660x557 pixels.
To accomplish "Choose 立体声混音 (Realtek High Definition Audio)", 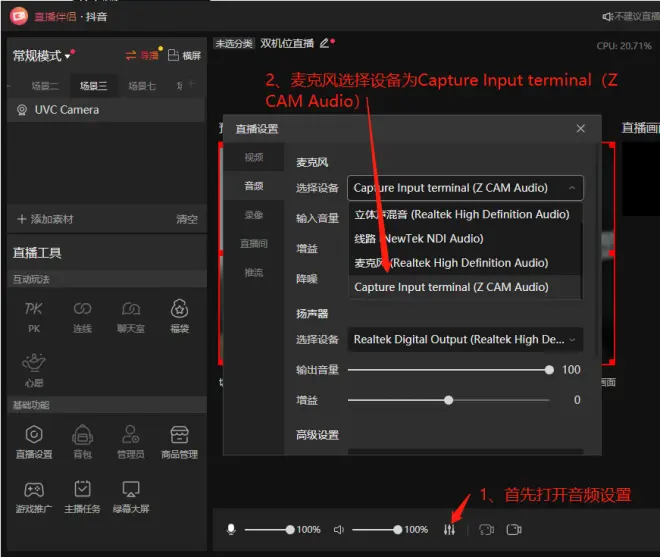I will (x=465, y=214).
